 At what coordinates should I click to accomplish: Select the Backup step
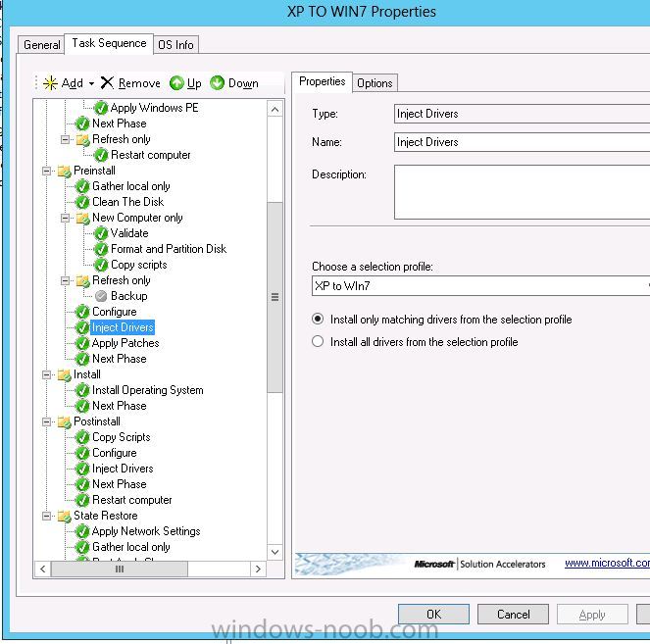129,296
